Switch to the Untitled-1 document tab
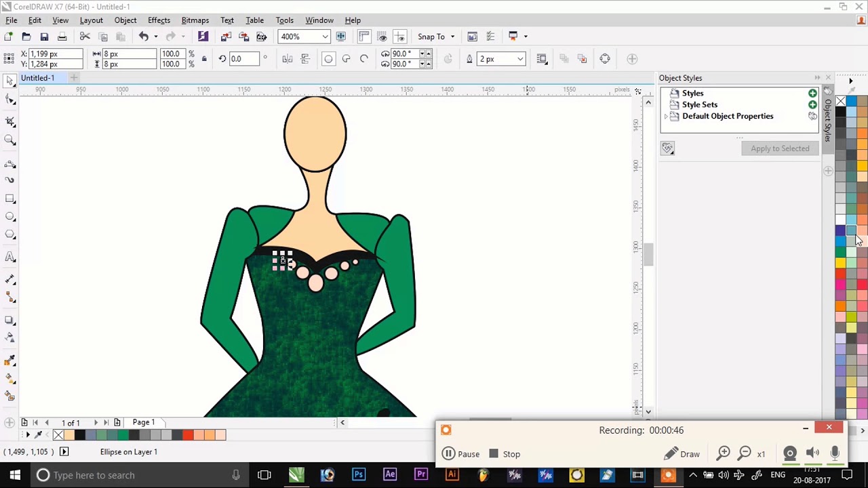 tap(37, 77)
